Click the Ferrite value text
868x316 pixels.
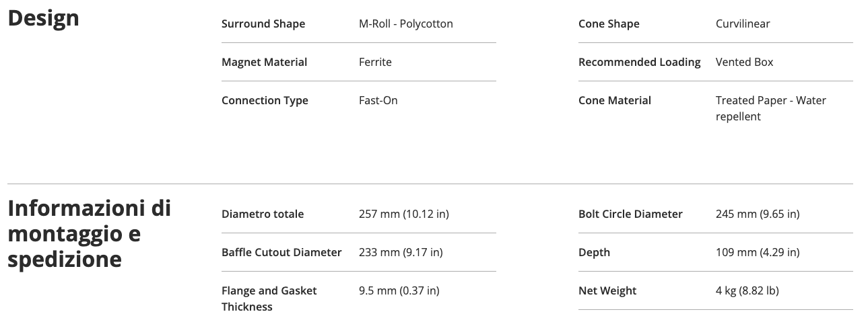[x=375, y=63]
